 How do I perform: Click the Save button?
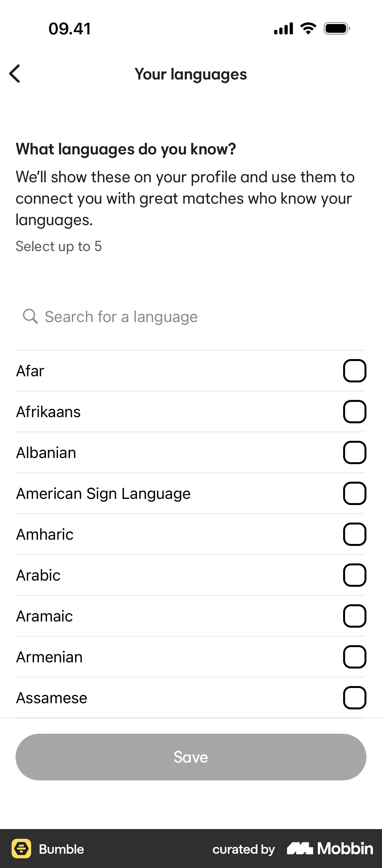coord(191,757)
